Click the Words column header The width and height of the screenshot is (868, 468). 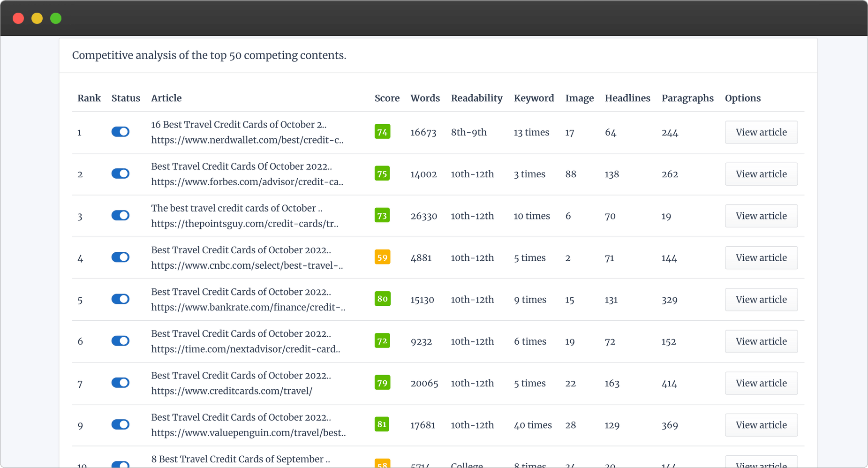425,98
